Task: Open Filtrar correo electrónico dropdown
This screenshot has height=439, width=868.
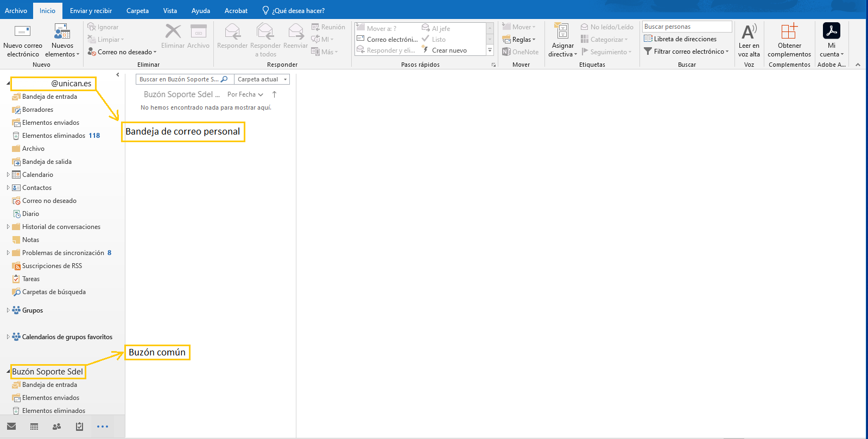Action: [686, 52]
